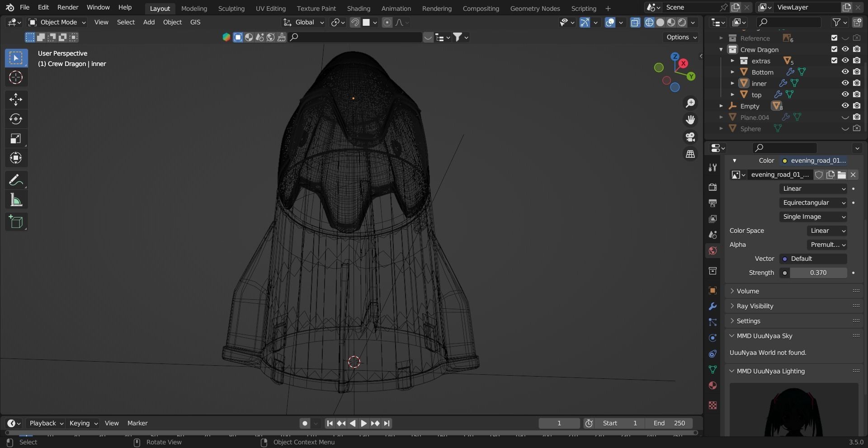Toggle snapping magnet
This screenshot has height=448, width=868.
355,22
